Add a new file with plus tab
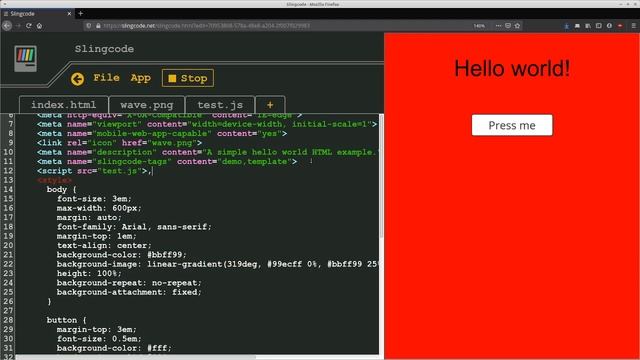This screenshot has height=360, width=640. click(x=270, y=105)
